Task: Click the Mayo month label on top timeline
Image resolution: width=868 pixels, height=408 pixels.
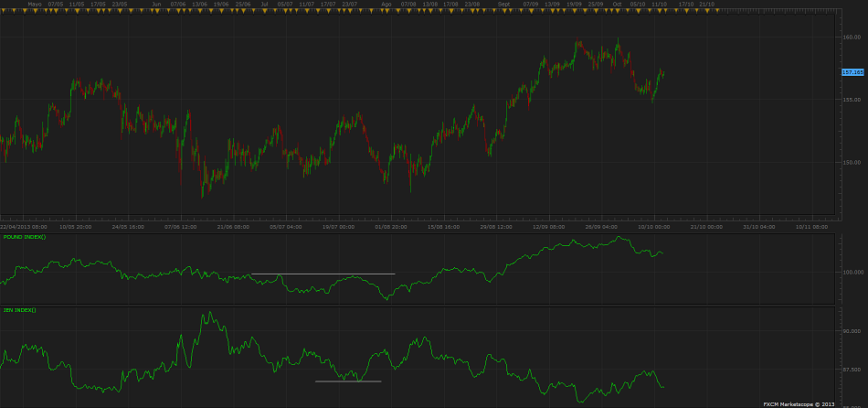Action: (35, 4)
